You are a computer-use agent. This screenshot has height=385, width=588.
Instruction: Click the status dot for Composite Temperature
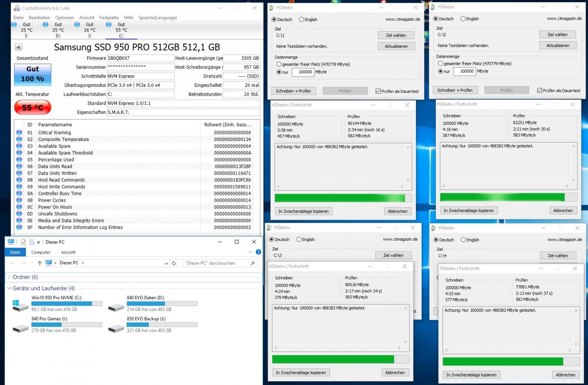[19, 139]
